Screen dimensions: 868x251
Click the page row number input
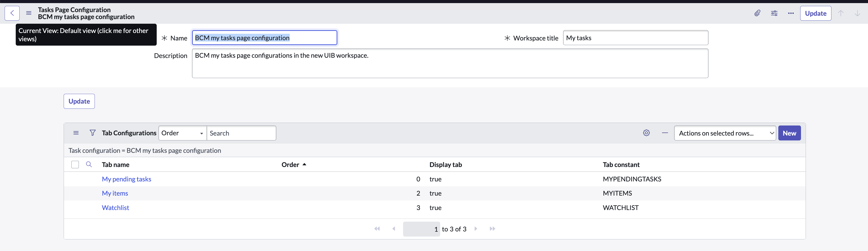(422, 229)
